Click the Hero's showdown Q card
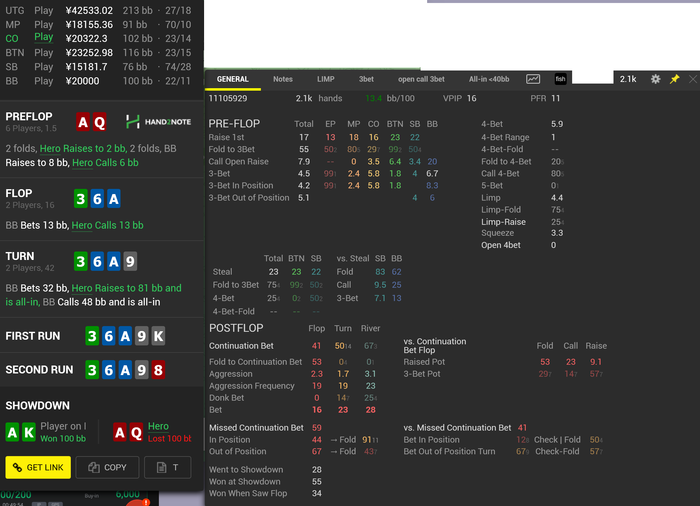 (x=136, y=432)
